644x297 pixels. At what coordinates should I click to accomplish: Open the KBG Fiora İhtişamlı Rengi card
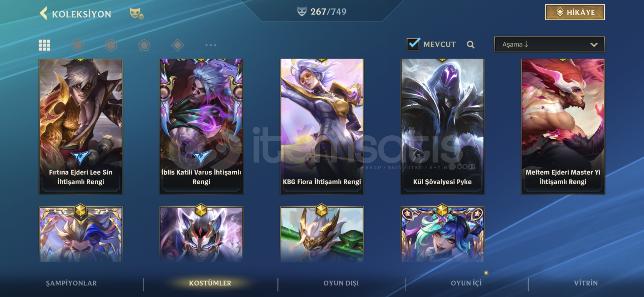(x=322, y=126)
